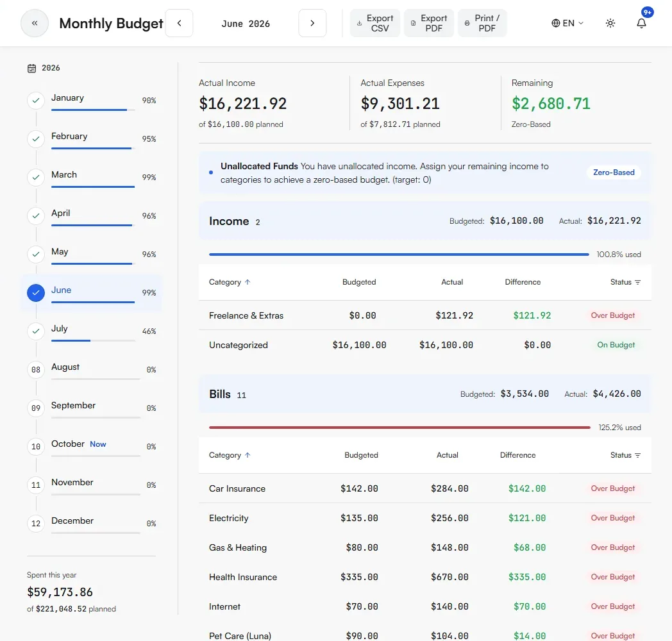Collapse the Income section header
Image resolution: width=672 pixels, height=641 pixels.
(424, 221)
